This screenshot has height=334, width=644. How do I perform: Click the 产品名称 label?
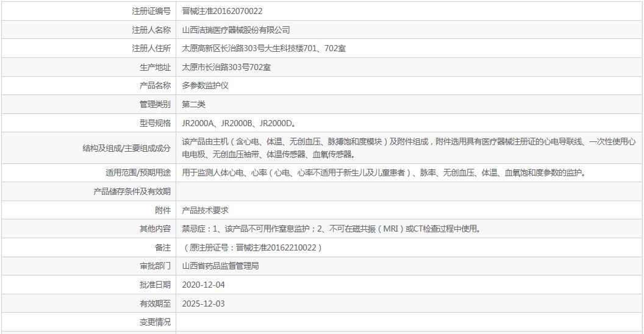point(156,85)
